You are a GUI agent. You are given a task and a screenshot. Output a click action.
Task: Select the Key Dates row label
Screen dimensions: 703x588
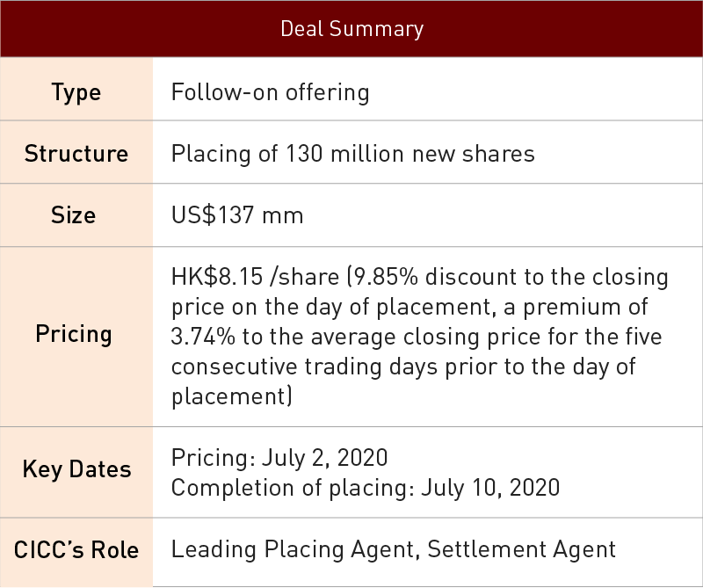76,468
